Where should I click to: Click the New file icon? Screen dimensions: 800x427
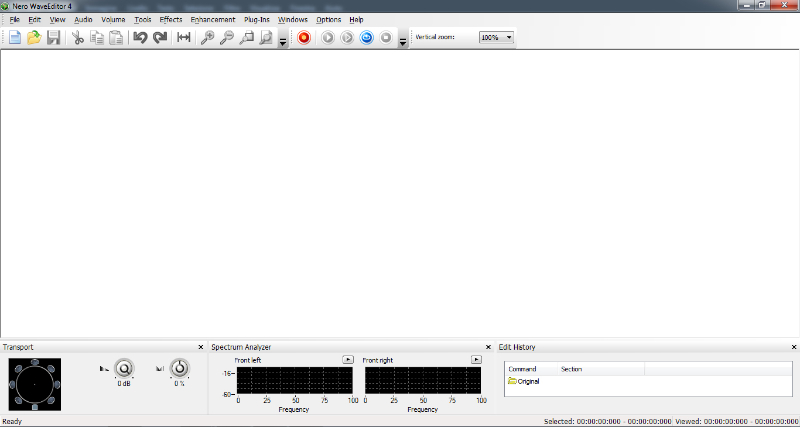[x=15, y=38]
